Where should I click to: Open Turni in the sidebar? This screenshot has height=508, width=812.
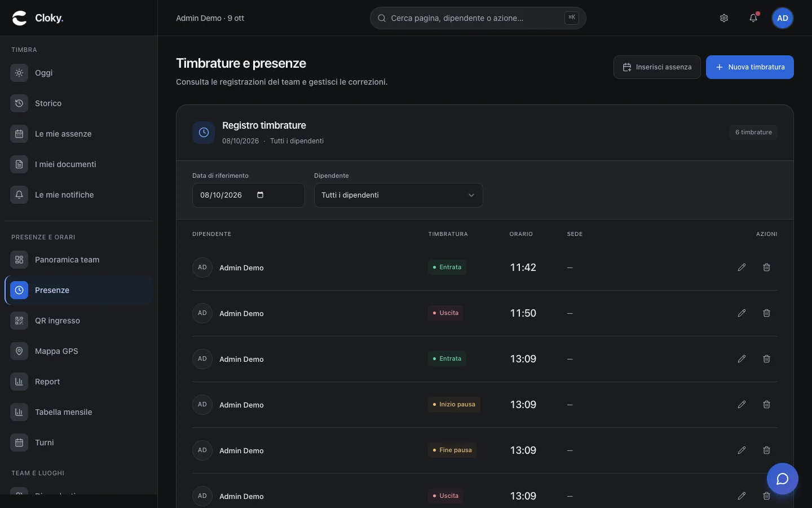point(78,443)
